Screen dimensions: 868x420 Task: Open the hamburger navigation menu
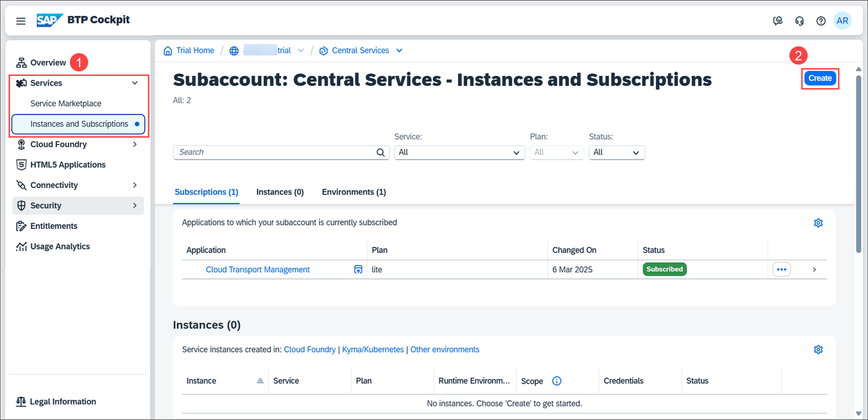[21, 21]
